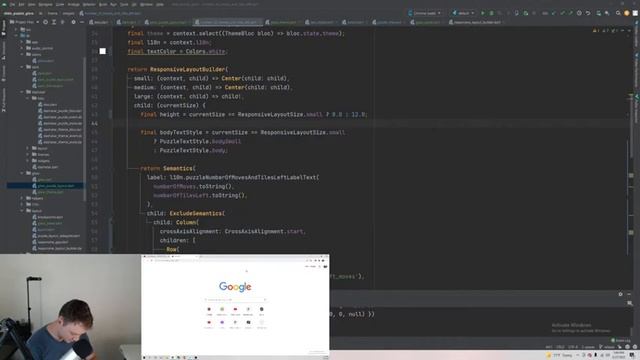640x360 pixels.
Task: Click the Windows taskbar clock
Action: [x=619, y=355]
